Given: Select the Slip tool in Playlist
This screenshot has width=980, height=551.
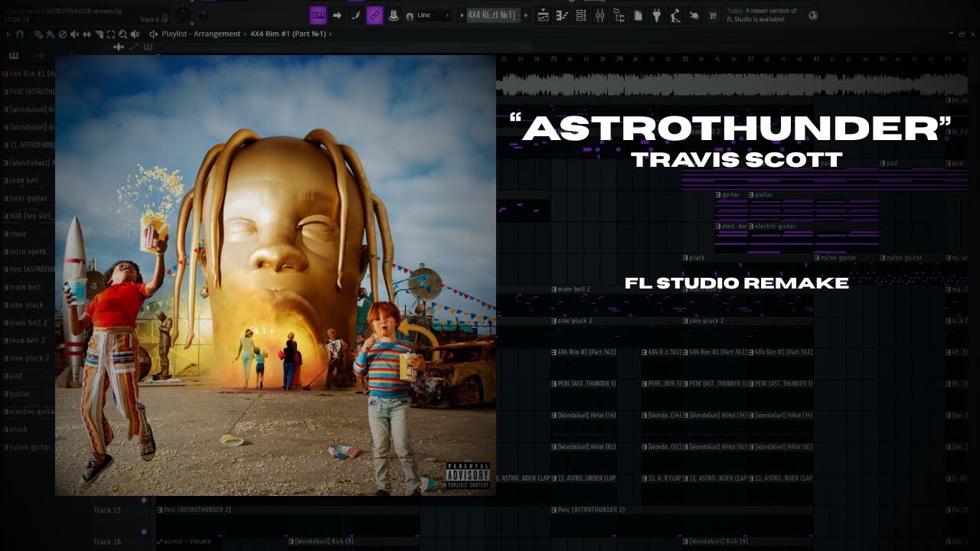Looking at the screenshot, I should [87, 34].
